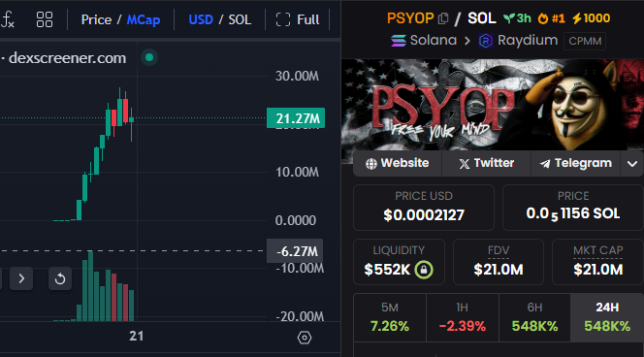The height and width of the screenshot is (357, 644).
Task: Click the lightning 1000 boost badge
Action: 591,18
